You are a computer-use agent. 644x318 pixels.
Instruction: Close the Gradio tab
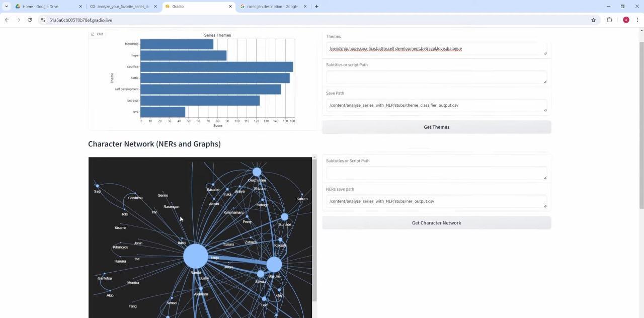[230, 7]
